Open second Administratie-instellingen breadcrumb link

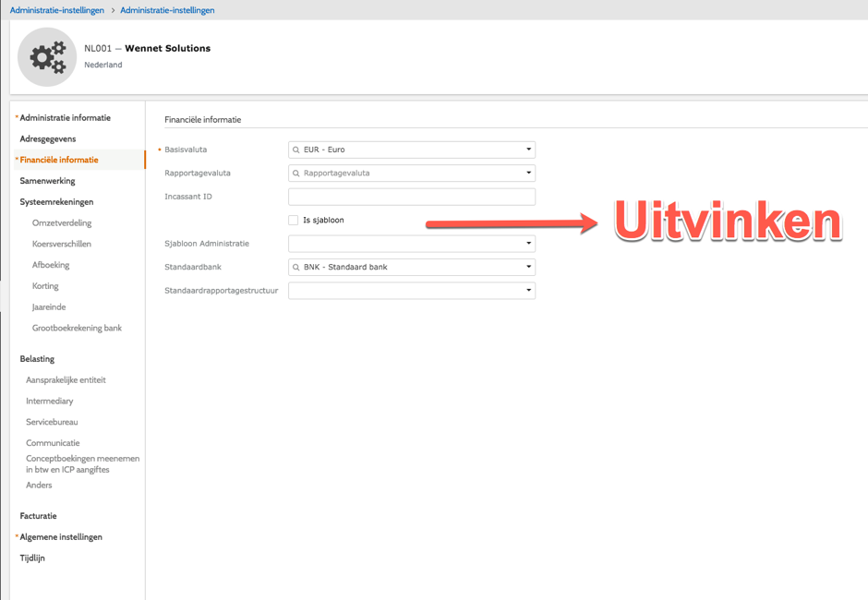point(167,10)
